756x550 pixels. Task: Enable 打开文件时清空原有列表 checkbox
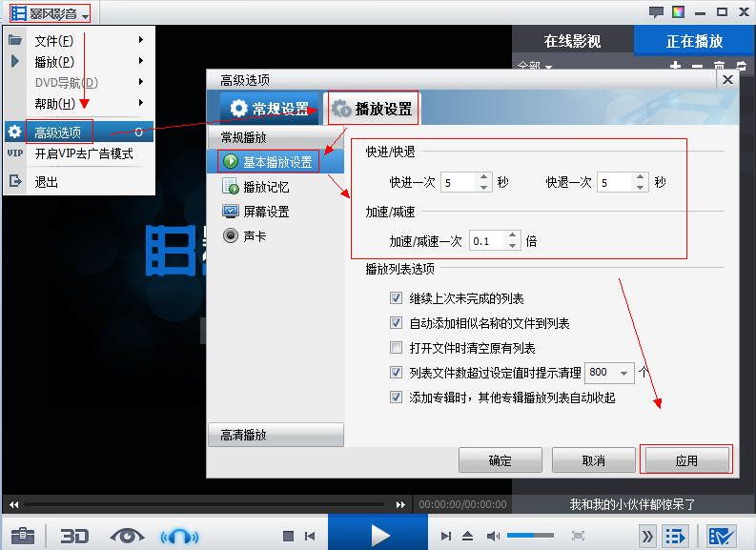(396, 348)
